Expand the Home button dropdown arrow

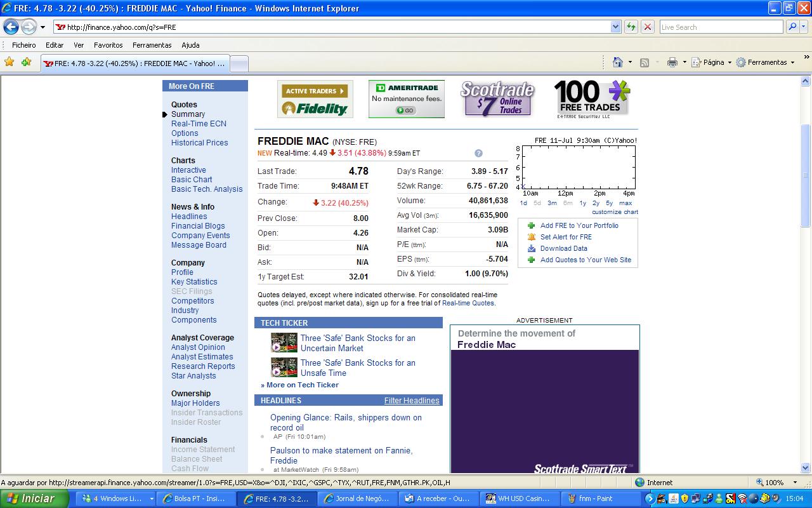pos(630,62)
